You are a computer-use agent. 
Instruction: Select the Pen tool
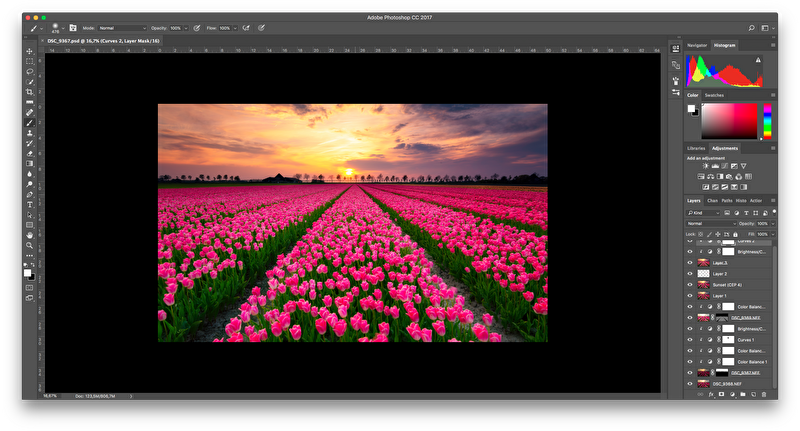(x=30, y=194)
